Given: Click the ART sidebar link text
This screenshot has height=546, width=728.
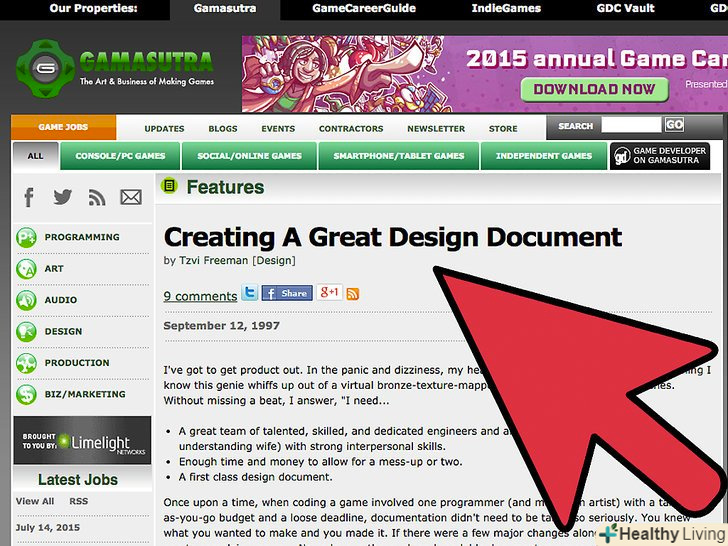Looking at the screenshot, I should pos(54,269).
